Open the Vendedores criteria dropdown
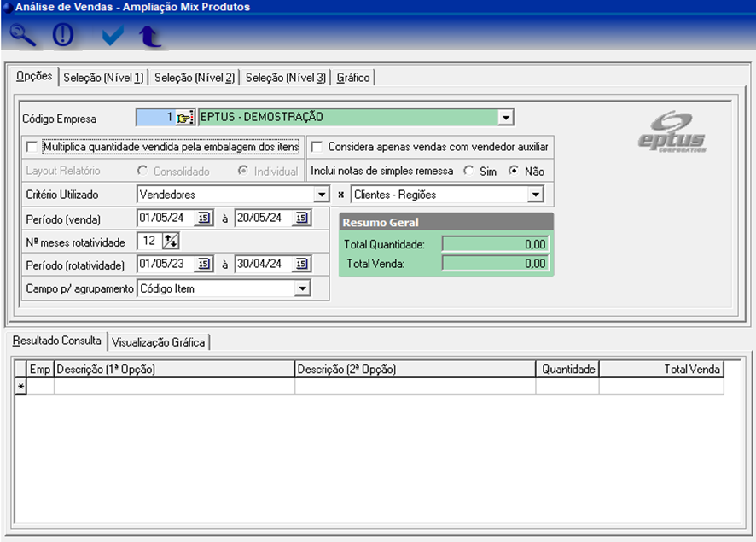This screenshot has height=542, width=756. click(x=321, y=195)
